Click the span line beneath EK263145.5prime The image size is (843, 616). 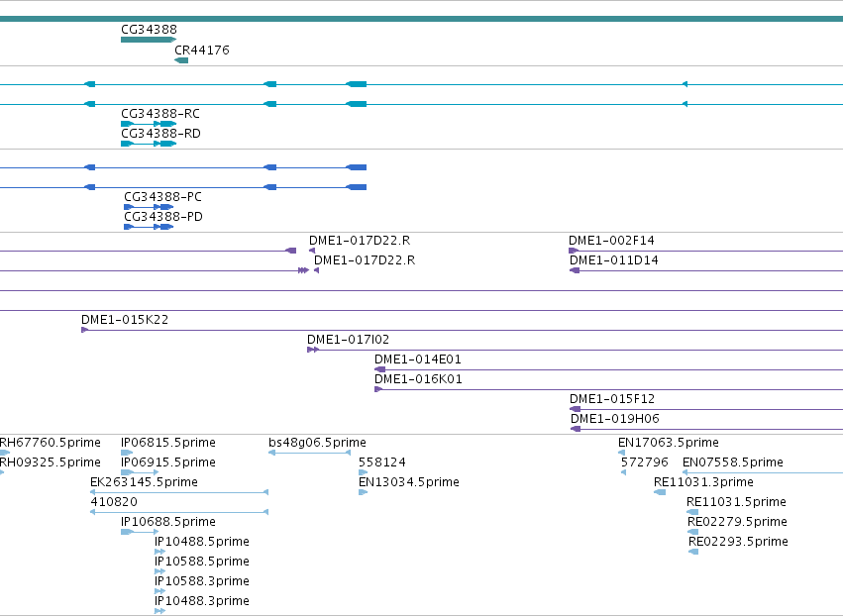point(179,492)
